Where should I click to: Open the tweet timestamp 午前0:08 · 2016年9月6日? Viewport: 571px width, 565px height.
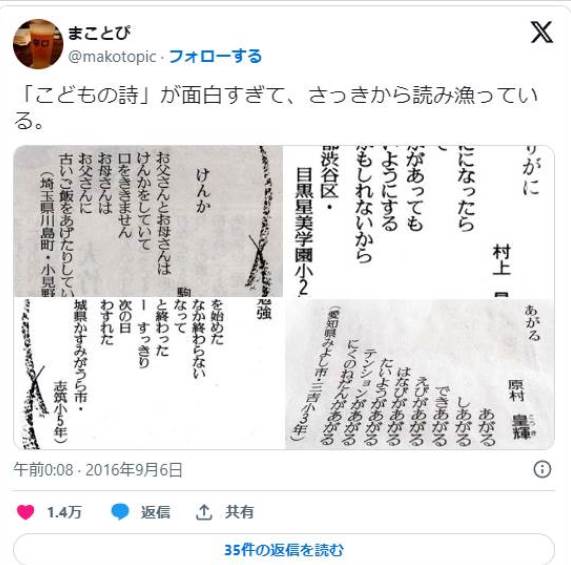(98, 470)
